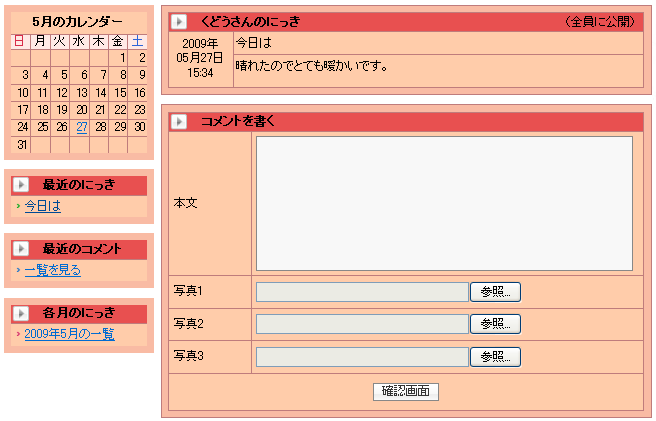Image resolution: width=656 pixels, height=421 pixels.
Task: Click the arrow icon beside くどうさんのにっき
Action: tap(179, 21)
